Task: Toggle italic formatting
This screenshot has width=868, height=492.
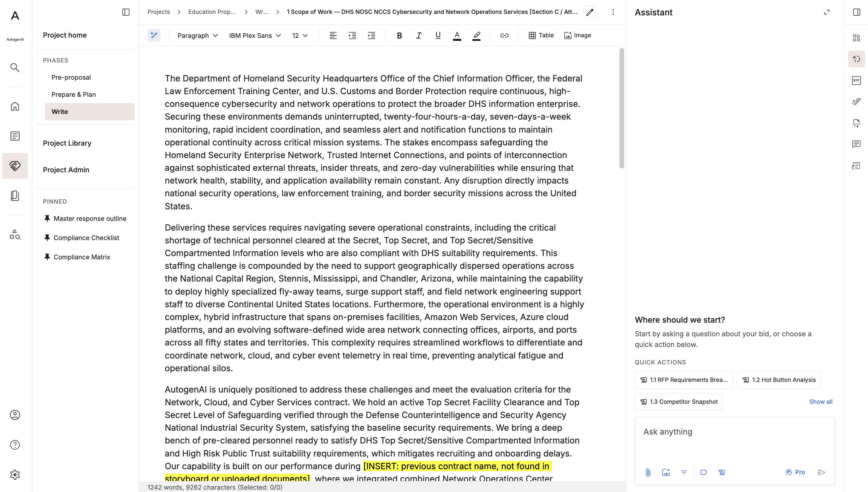Action: tap(419, 36)
